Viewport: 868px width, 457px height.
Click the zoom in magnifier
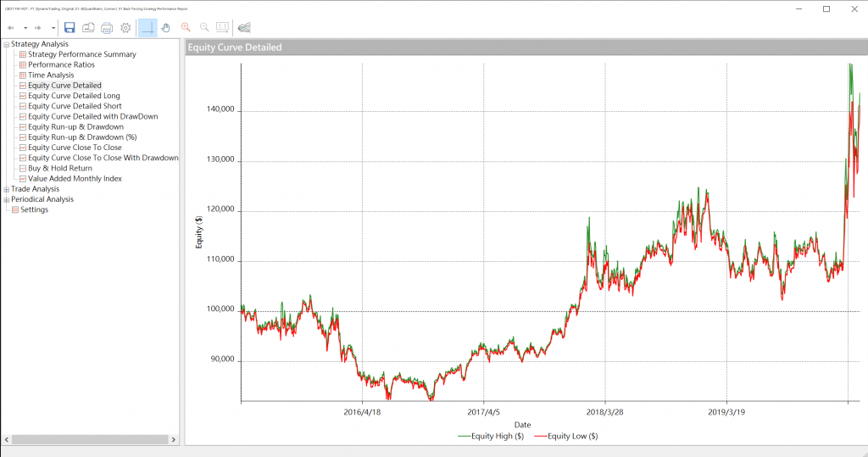186,28
